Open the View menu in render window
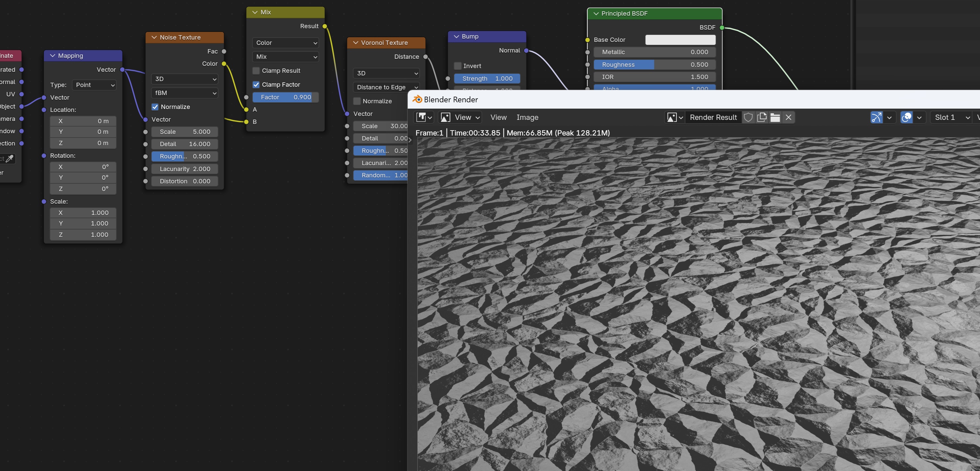 [x=498, y=118]
